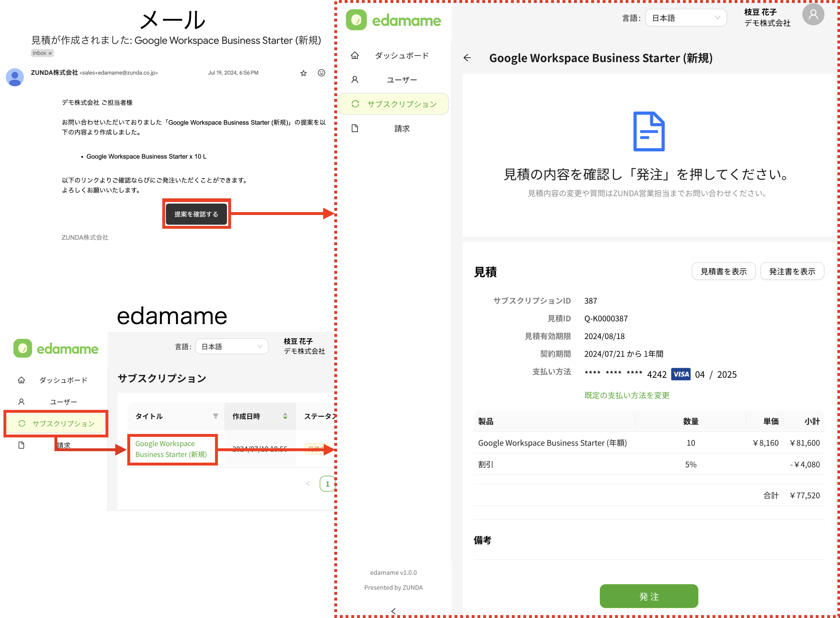
Task: Click home icon in lower-left edamame sidebar
Action: tap(21, 380)
